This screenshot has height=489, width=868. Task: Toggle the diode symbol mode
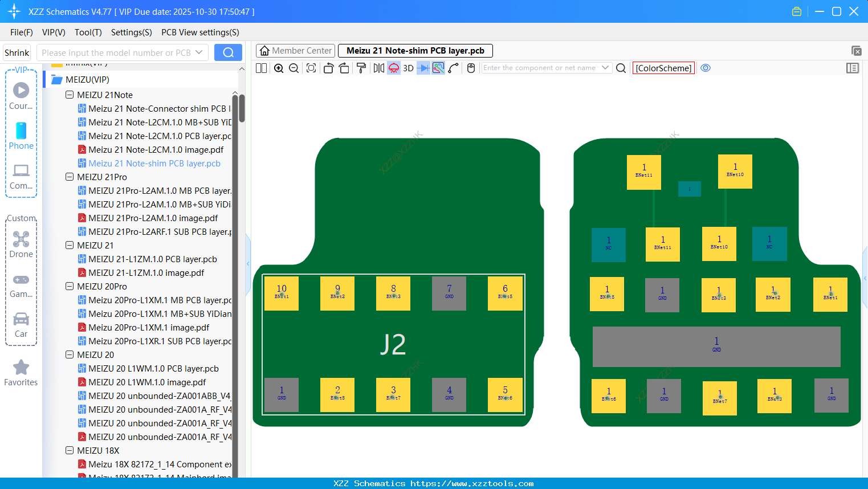423,68
